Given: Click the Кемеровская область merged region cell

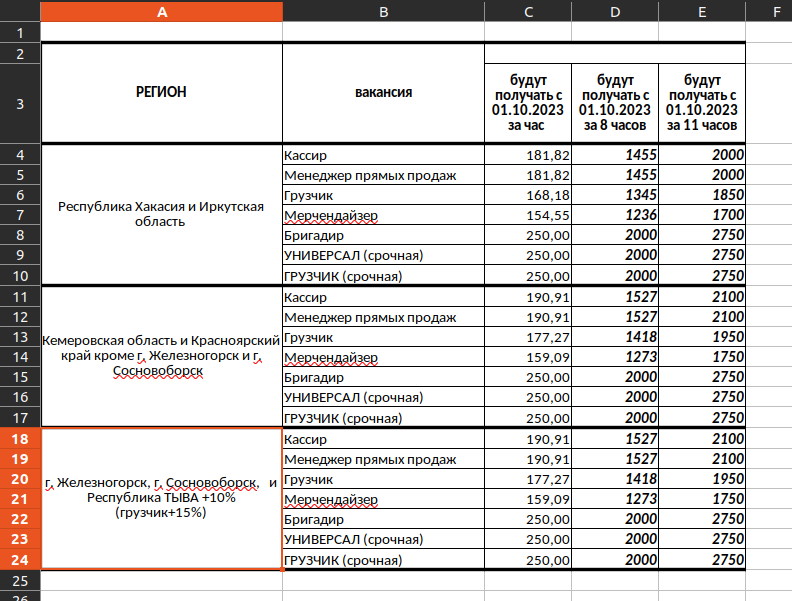Looking at the screenshot, I should coord(161,356).
